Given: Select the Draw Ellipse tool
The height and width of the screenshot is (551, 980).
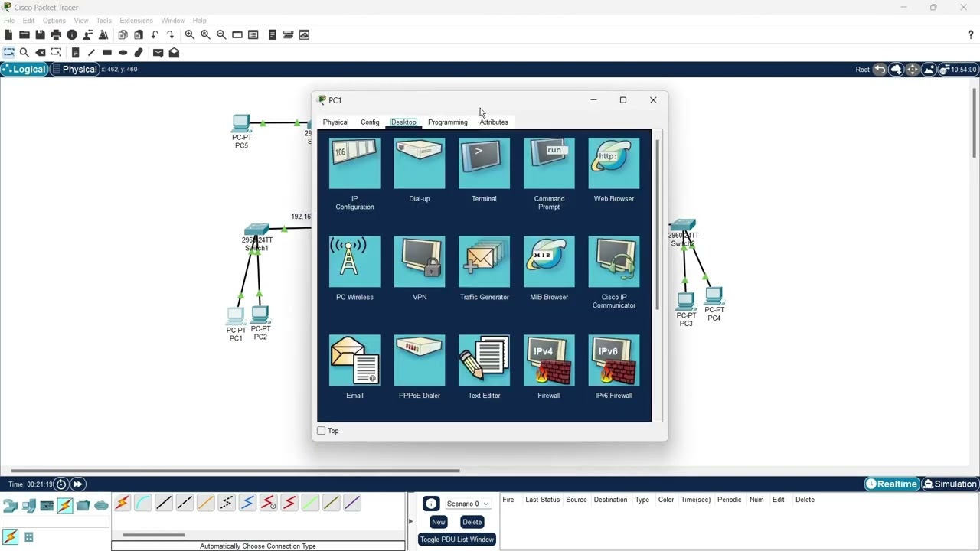Looking at the screenshot, I should pyautogui.click(x=122, y=53).
